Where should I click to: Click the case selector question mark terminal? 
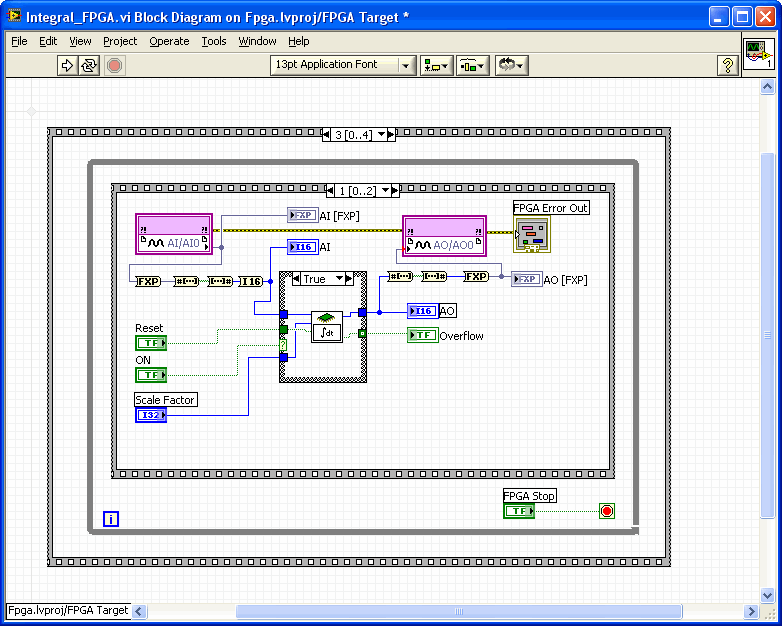[x=283, y=345]
